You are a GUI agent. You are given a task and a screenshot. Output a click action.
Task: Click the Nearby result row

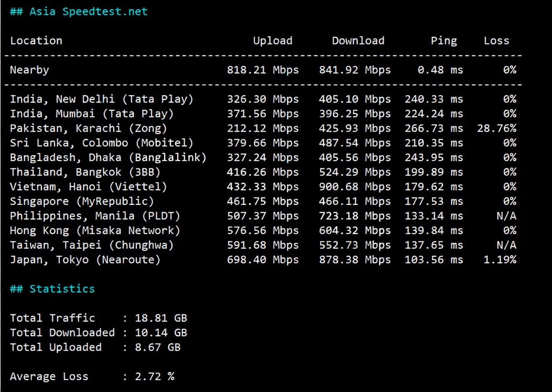pos(29,69)
